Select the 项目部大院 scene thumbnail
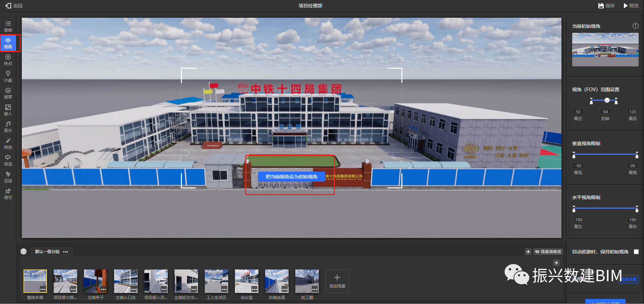 pos(65,281)
